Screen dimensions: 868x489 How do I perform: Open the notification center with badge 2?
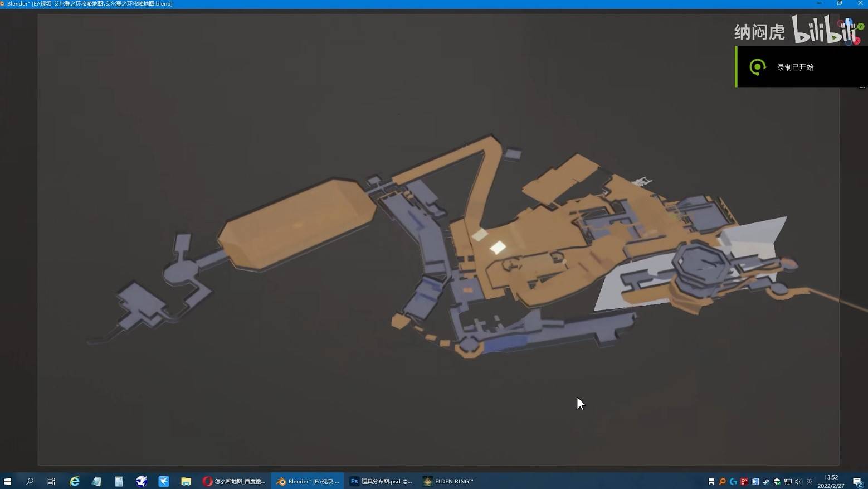pos(858,482)
